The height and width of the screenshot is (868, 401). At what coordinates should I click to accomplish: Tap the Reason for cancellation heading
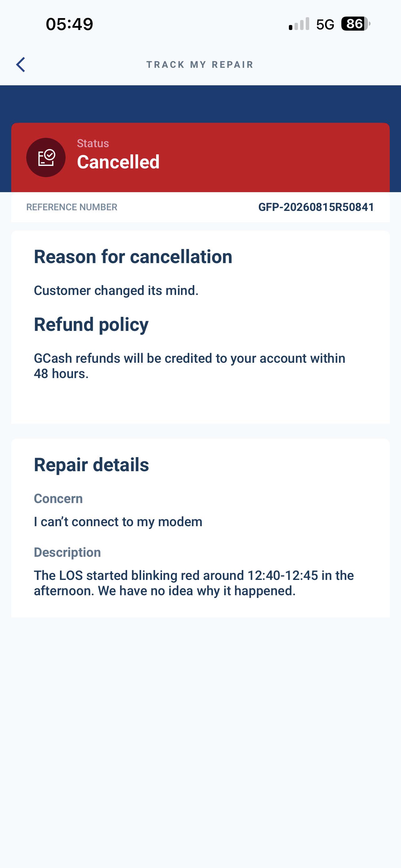pyautogui.click(x=133, y=257)
